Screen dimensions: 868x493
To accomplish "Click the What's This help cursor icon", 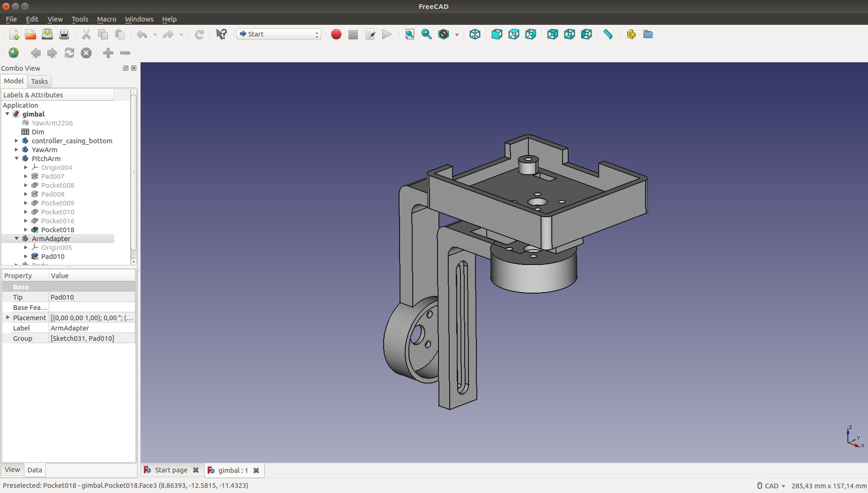I will point(221,34).
